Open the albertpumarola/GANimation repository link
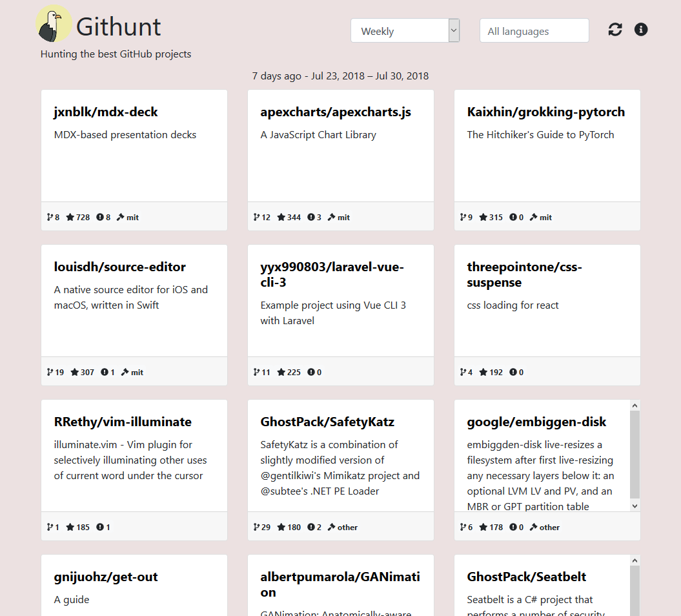Image resolution: width=681 pixels, height=616 pixels. tap(340, 584)
